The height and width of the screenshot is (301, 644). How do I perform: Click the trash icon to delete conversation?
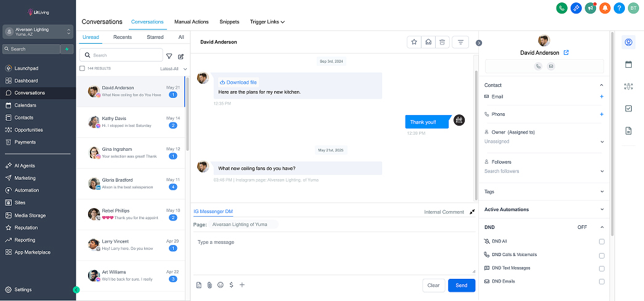click(x=442, y=42)
